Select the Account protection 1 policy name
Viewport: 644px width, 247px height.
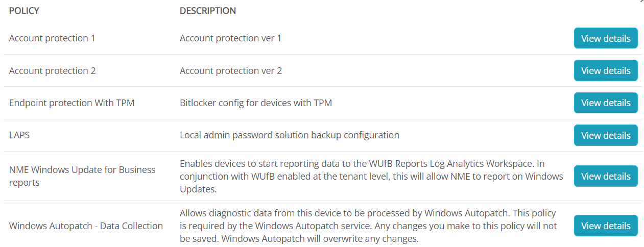pyautogui.click(x=52, y=38)
